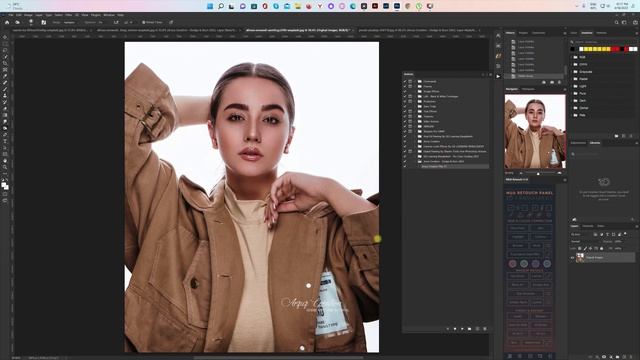Select the Digital Imager layer thumbnail
Image resolution: width=640 pixels, height=360 pixels.
point(580,258)
